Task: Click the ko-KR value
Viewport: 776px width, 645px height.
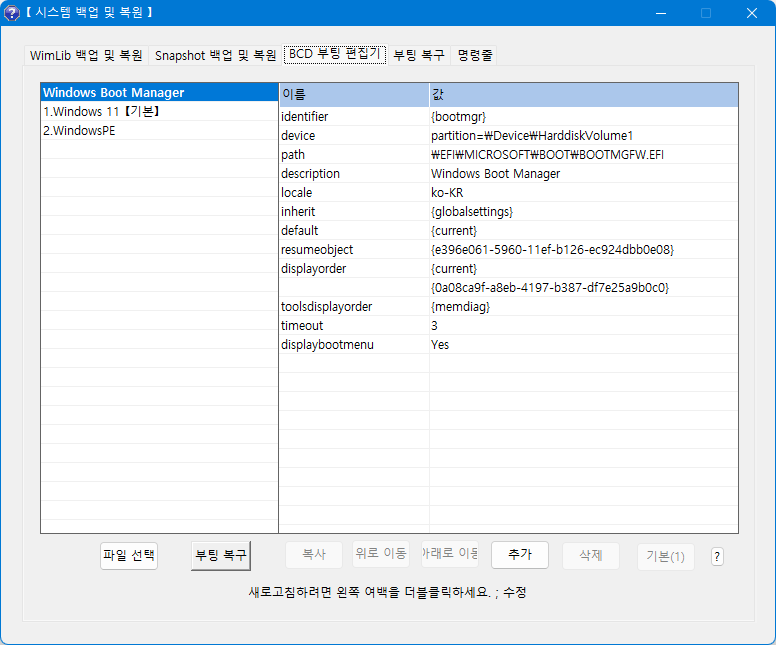Action: point(447,193)
